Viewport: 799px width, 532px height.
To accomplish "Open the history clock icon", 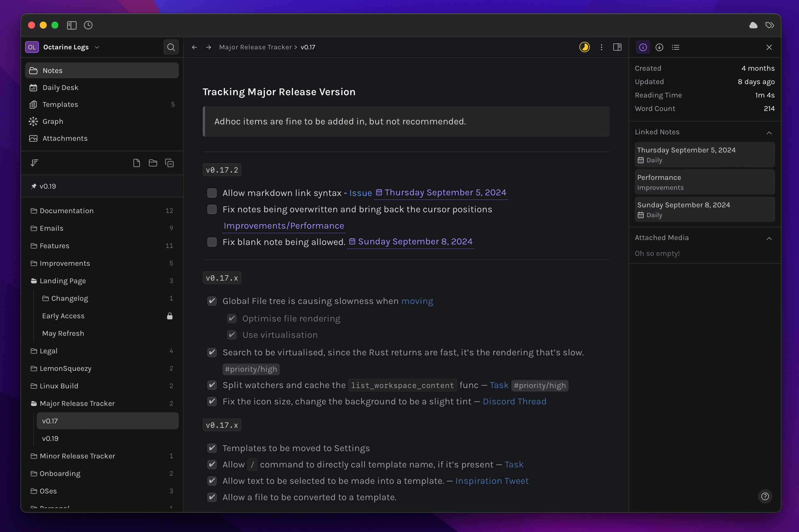I will [x=88, y=25].
